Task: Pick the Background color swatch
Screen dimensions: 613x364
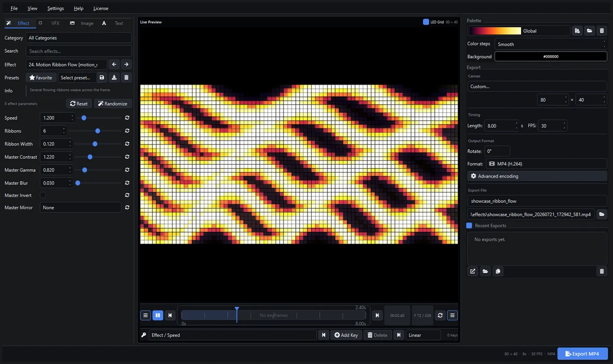Action: tap(551, 57)
